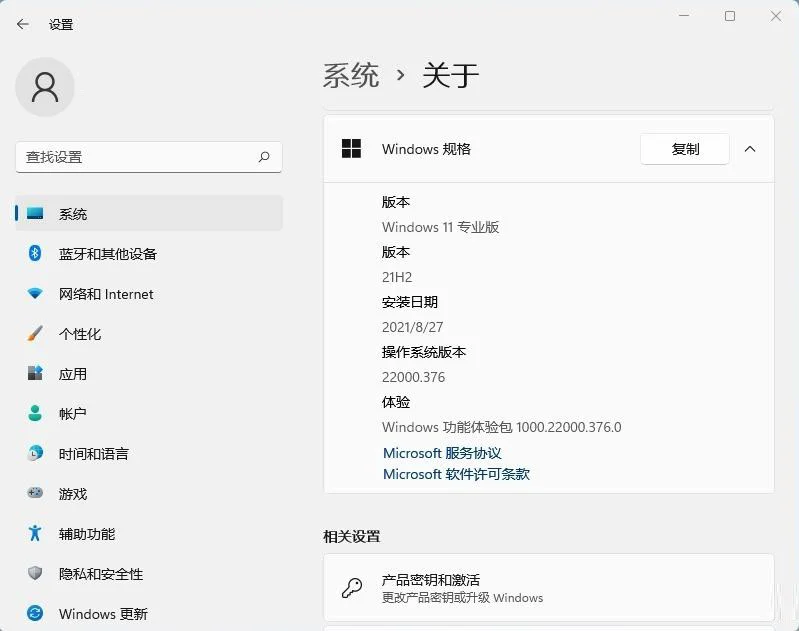Click the 复制 button
This screenshot has width=799, height=631.
pyautogui.click(x=685, y=149)
